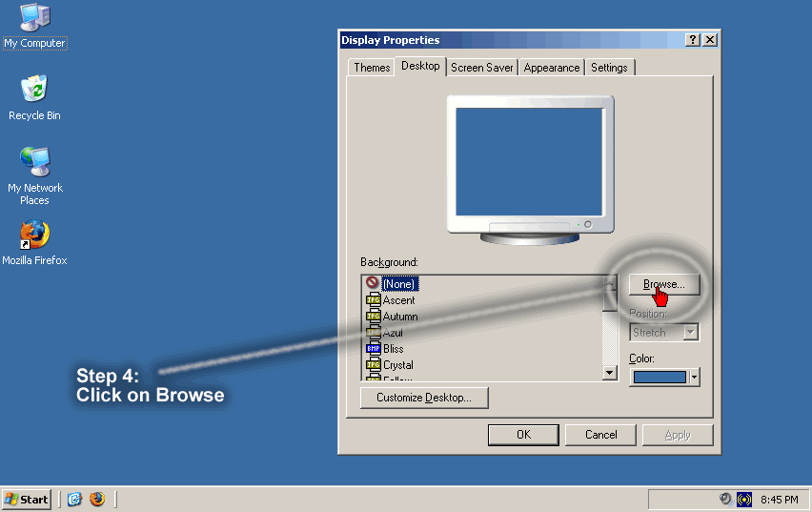Open the Appearance tab
Image resolution: width=812 pixels, height=512 pixels.
552,68
